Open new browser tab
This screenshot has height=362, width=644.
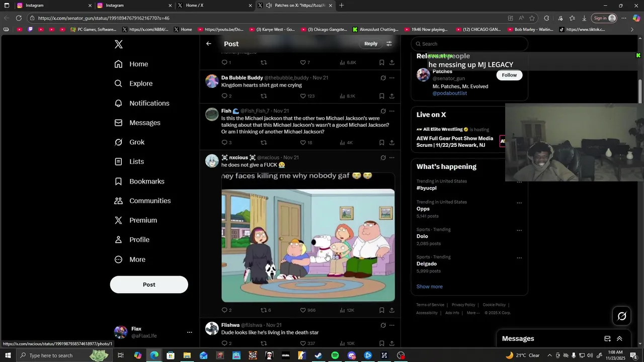342,6
